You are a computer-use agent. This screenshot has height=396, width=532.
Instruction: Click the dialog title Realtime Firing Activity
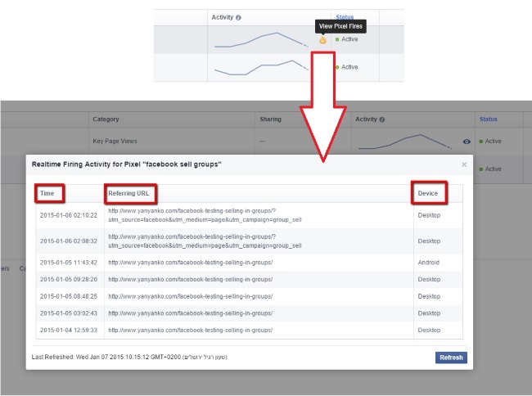[x=126, y=164]
